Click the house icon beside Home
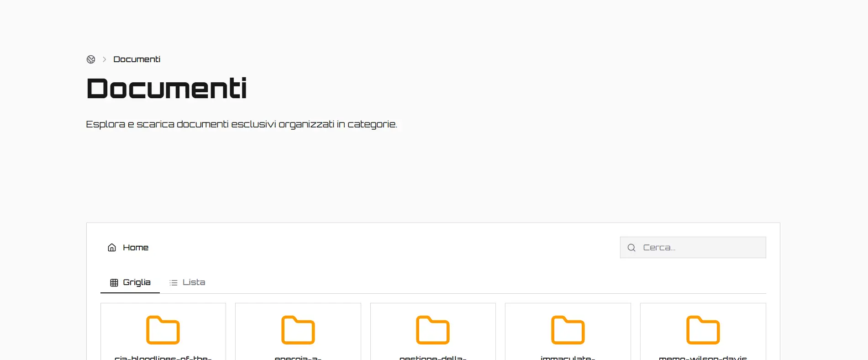The image size is (868, 360). (x=112, y=248)
